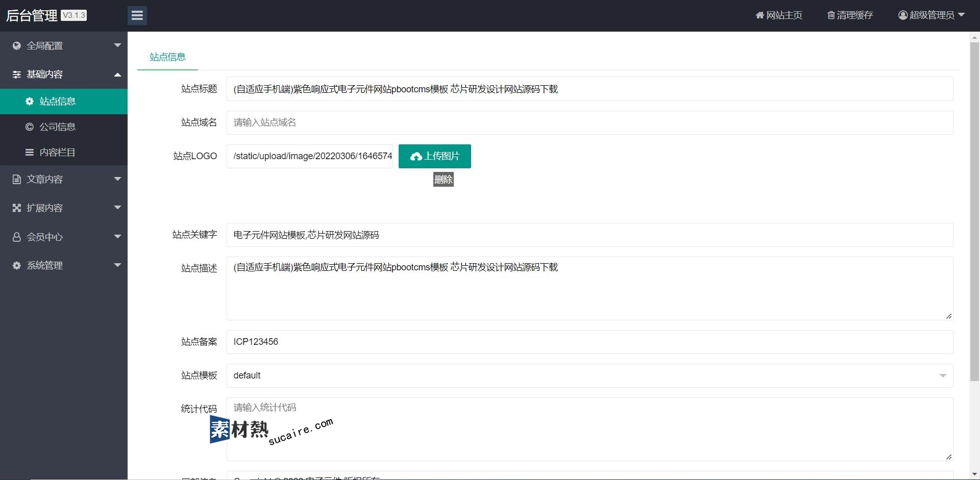The height and width of the screenshot is (480, 980).
Task: Click the 清理缓存 link
Action: click(850, 15)
